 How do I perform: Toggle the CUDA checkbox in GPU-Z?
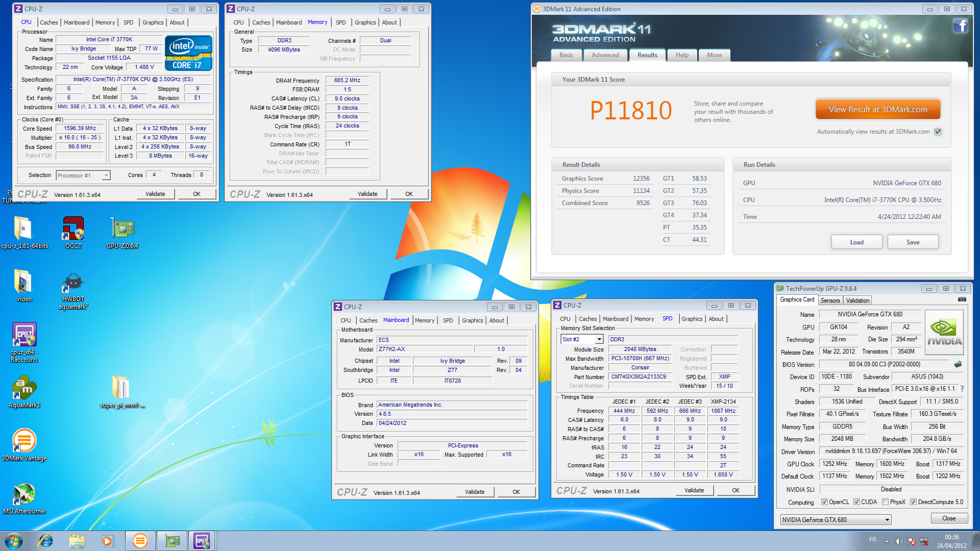point(856,502)
